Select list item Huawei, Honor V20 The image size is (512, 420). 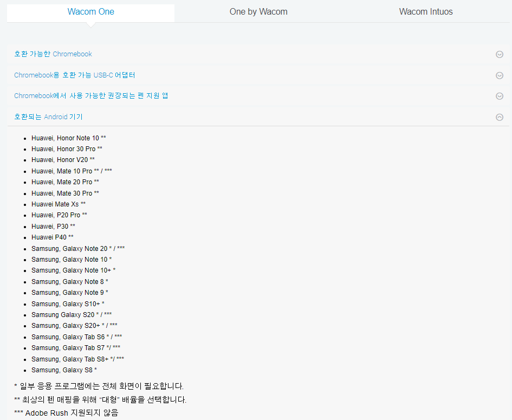pos(63,160)
